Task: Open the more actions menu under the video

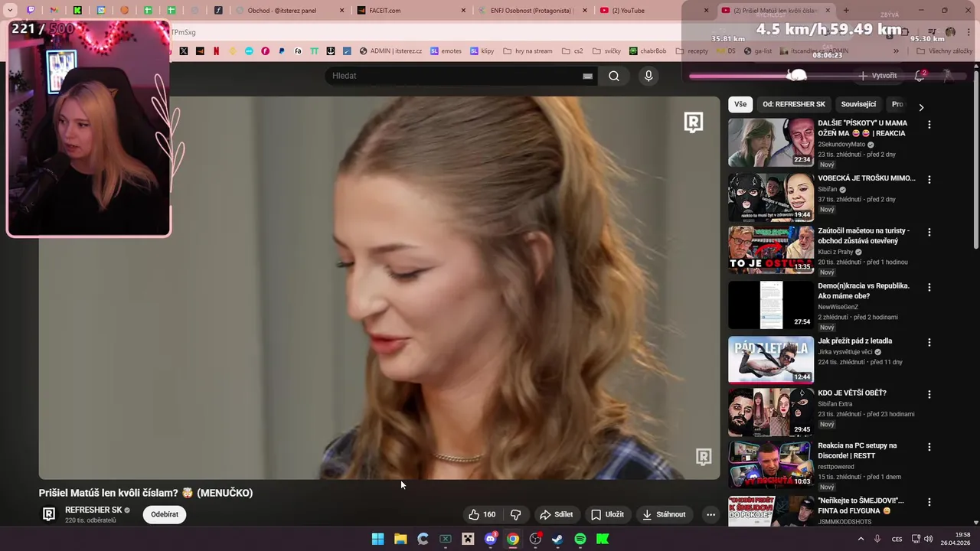Action: click(710, 514)
